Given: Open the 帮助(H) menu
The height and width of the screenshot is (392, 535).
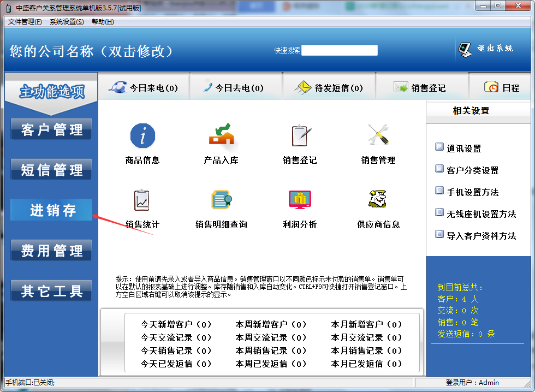Looking at the screenshot, I should (x=103, y=22).
